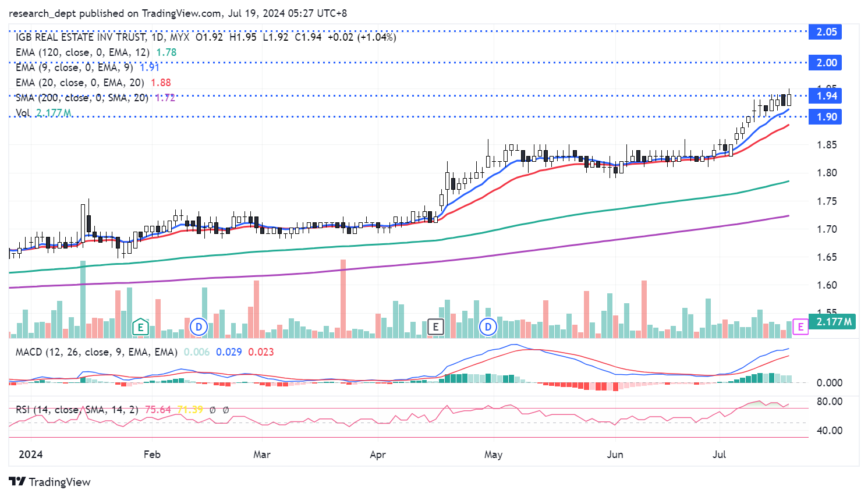Click the Jul label on time axis
868x497 pixels.
(x=719, y=455)
